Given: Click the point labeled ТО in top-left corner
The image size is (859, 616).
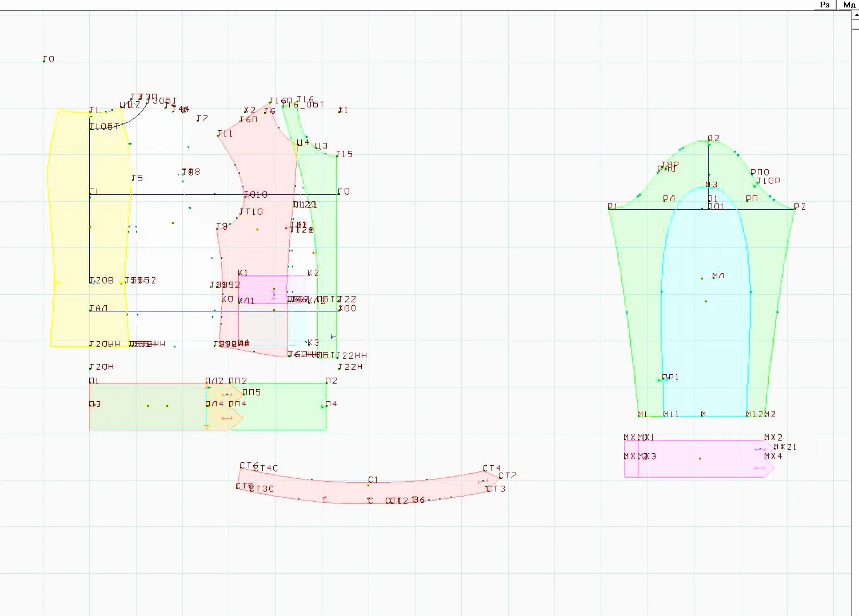Looking at the screenshot, I should tap(49, 59).
